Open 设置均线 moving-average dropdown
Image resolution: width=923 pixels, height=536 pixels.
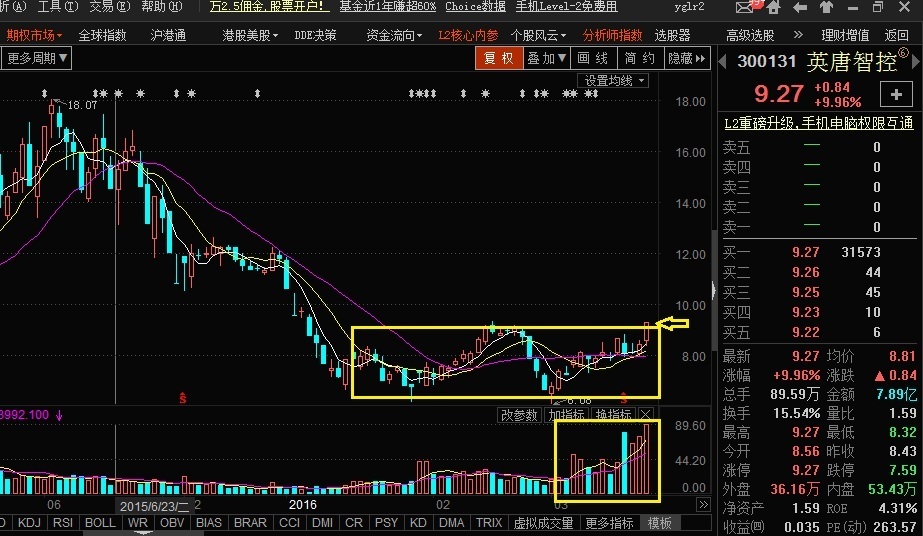coord(614,81)
